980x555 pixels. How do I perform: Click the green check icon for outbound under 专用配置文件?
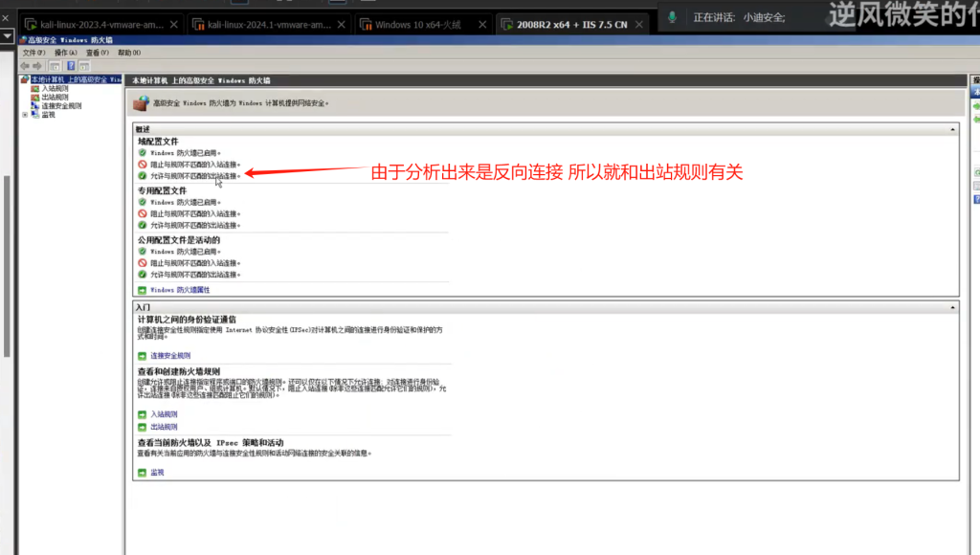tap(143, 225)
